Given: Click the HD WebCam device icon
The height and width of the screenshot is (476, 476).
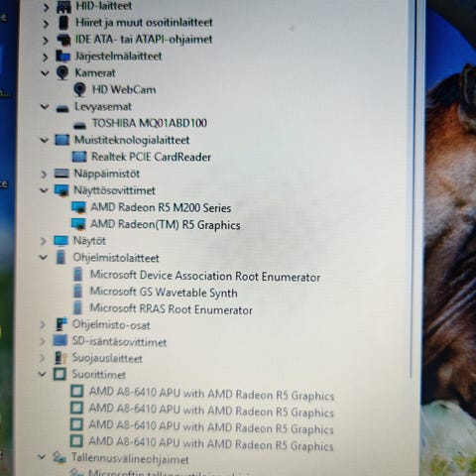Looking at the screenshot, I should point(79,90).
